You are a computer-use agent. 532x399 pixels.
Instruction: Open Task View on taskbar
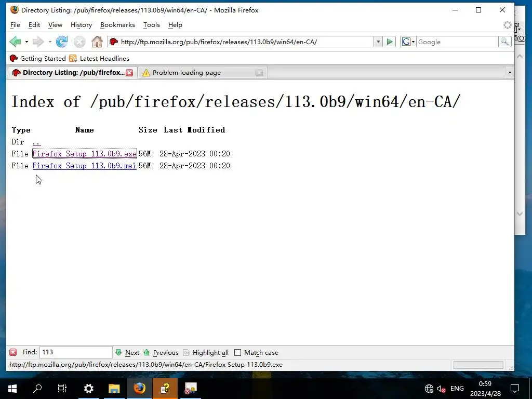[x=62, y=389]
